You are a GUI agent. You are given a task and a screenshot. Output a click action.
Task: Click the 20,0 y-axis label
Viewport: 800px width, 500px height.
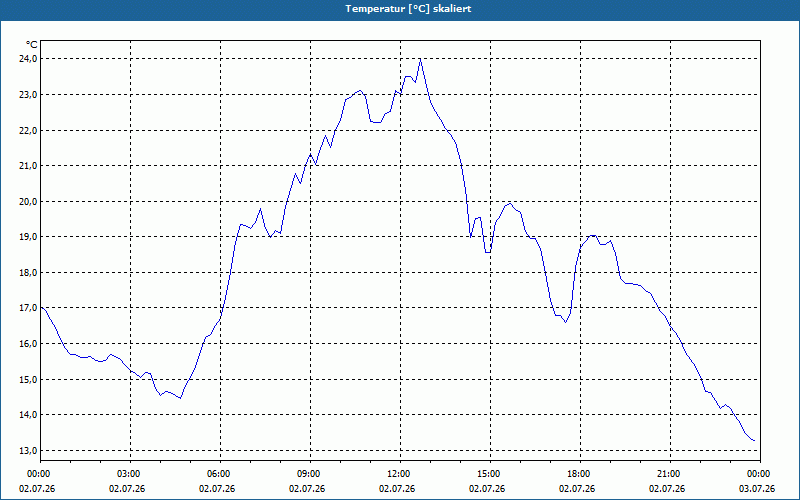tap(30, 202)
